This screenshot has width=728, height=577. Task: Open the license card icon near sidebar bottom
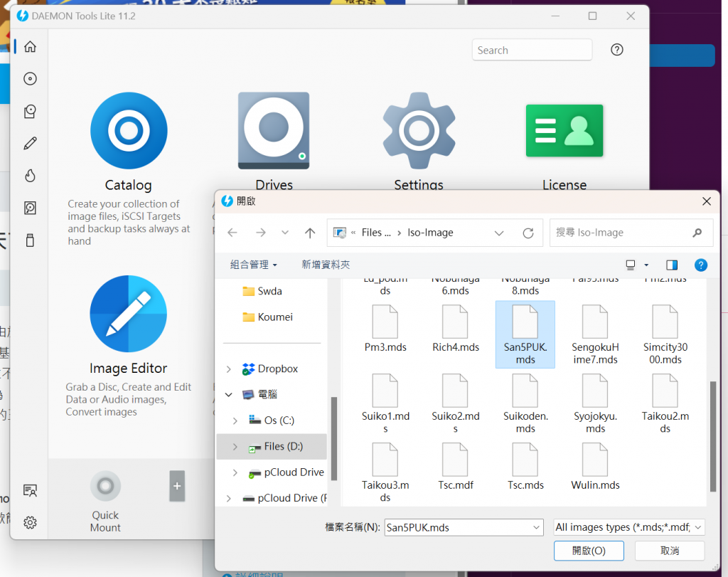[x=30, y=490]
